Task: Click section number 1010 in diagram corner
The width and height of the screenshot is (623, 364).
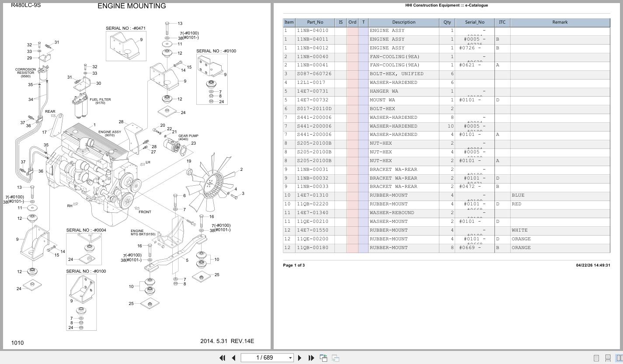Action: (x=17, y=343)
